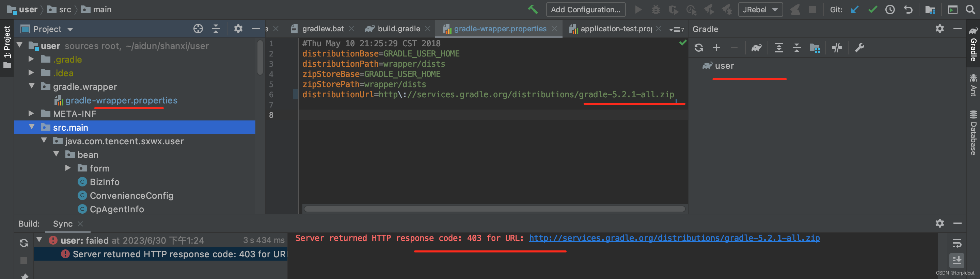
Task: Open the Add Configuration button
Action: [x=585, y=10]
